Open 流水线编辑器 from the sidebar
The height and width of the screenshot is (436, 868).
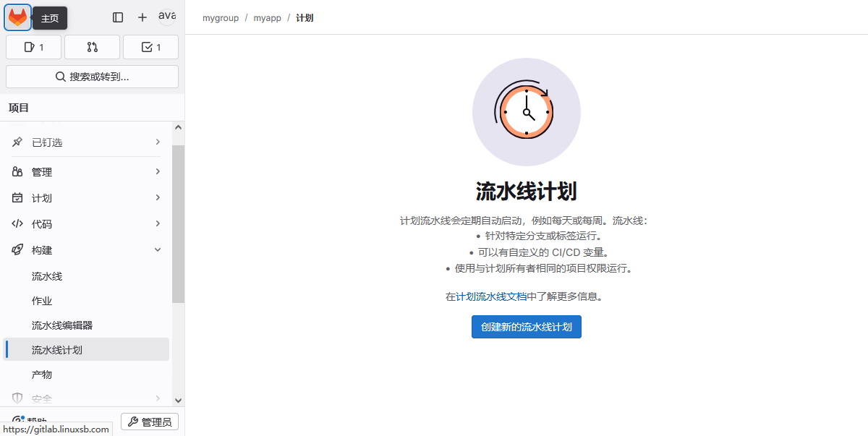62,325
